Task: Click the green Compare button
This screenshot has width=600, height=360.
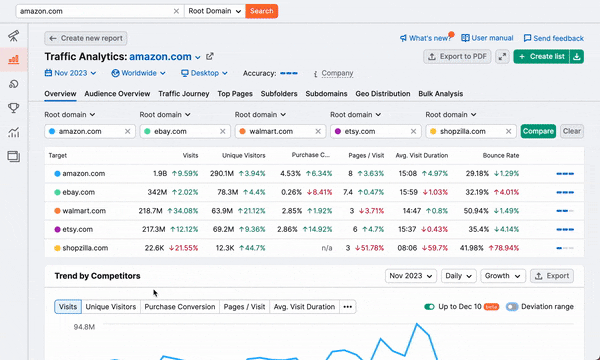Action: [538, 131]
